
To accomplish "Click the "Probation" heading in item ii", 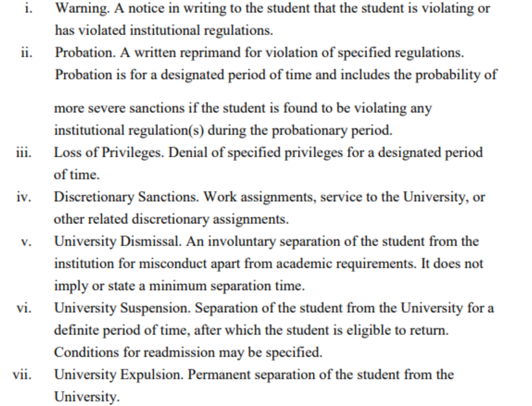I will (79, 52).
